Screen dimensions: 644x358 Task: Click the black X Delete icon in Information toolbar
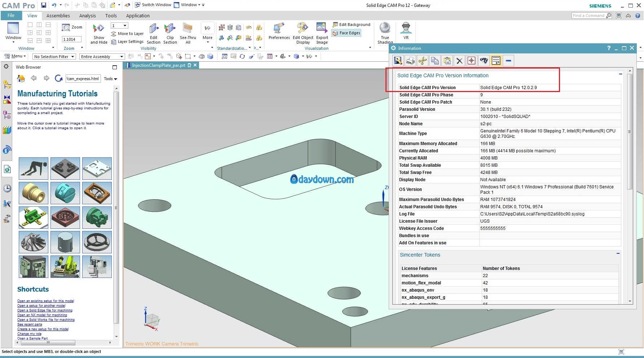tap(459, 61)
